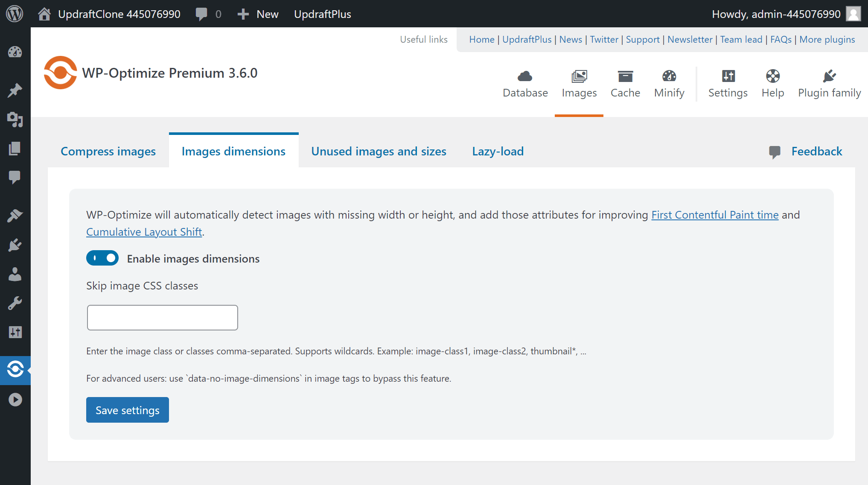Click the UpdraftClone 445076990 site name
Viewport: 868px width, 485px height.
pos(119,14)
